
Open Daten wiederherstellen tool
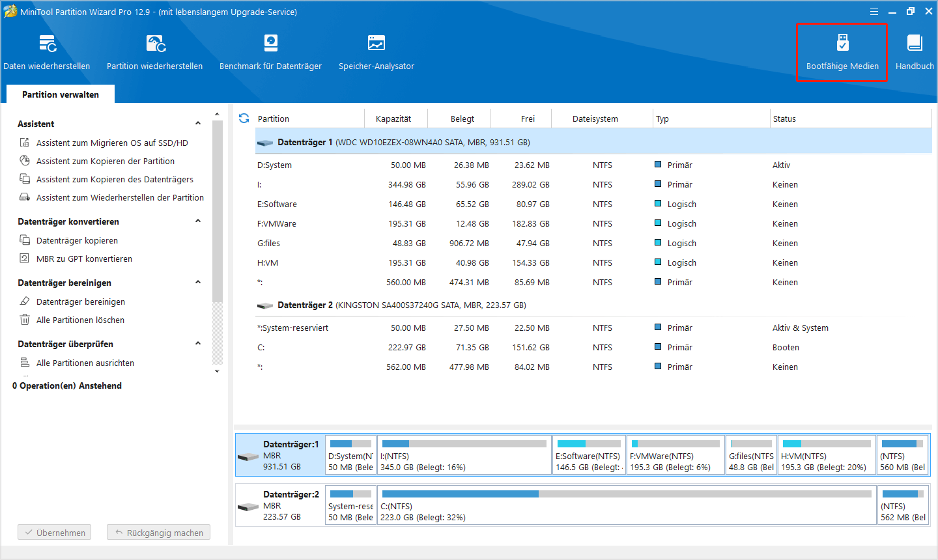(47, 52)
